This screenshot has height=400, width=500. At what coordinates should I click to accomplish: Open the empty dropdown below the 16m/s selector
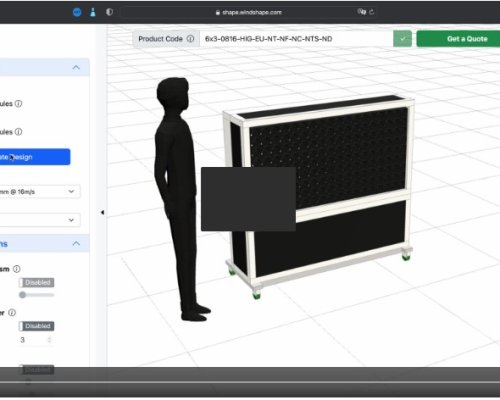click(39, 220)
